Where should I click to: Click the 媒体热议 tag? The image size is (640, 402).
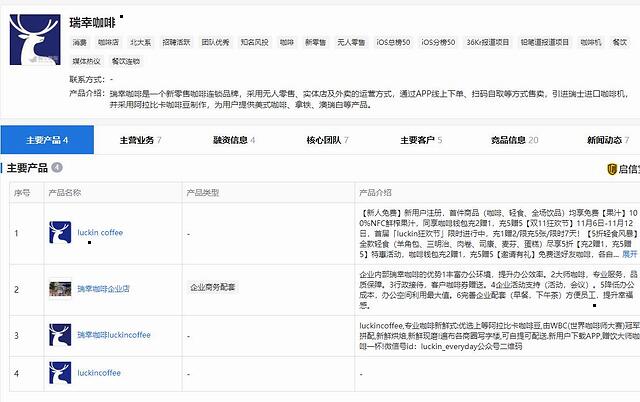click(86, 61)
